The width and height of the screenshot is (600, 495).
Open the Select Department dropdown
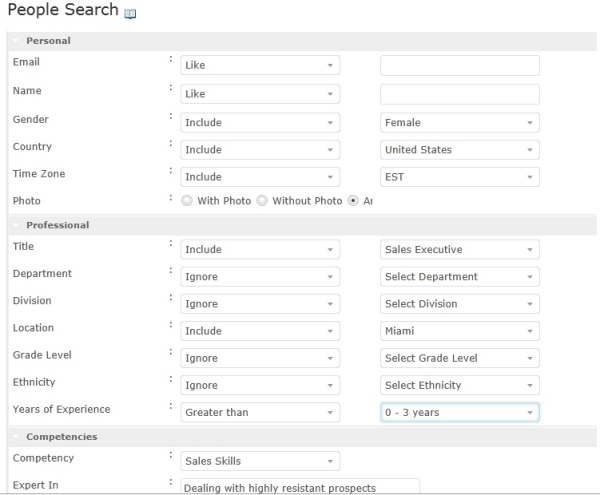pyautogui.click(x=460, y=277)
